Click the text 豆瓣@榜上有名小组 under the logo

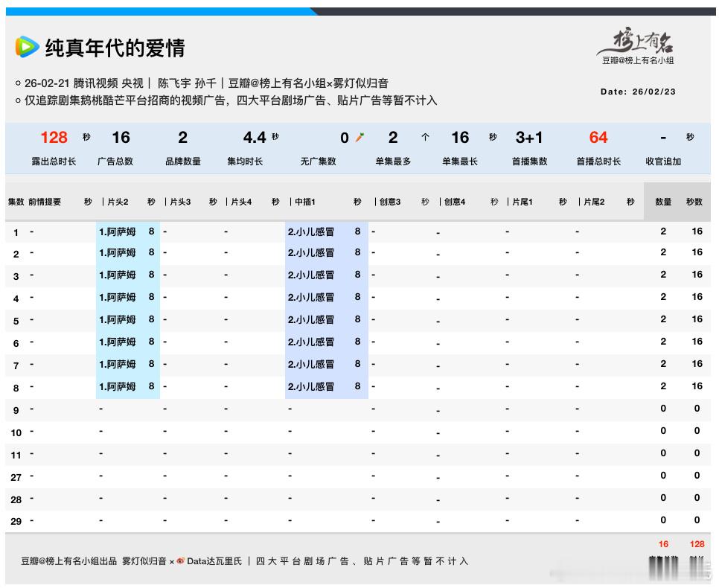tap(638, 60)
